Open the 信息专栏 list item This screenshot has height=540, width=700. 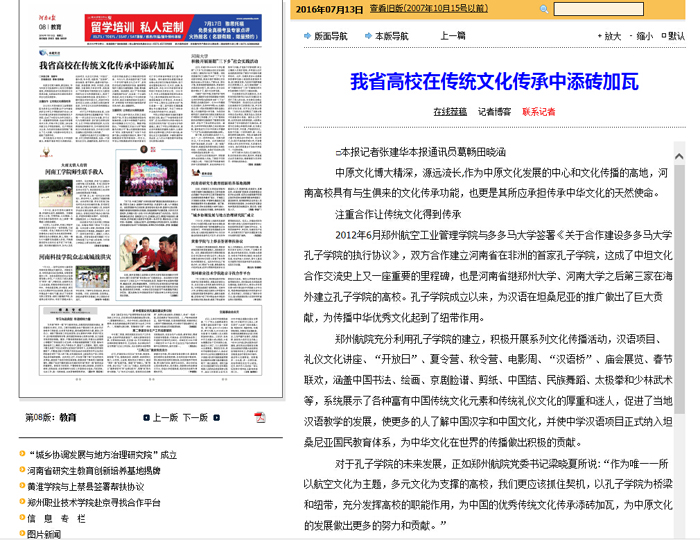tap(56, 519)
